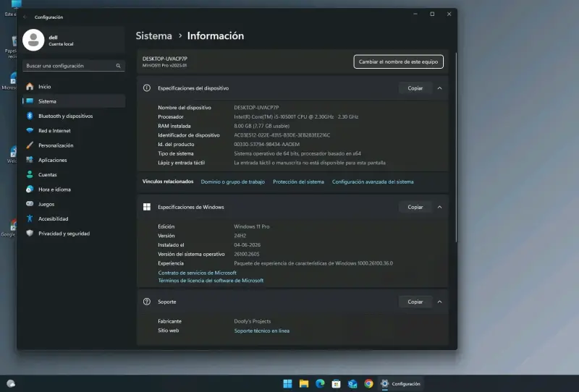Click the Buscar una configuración field

point(74,66)
